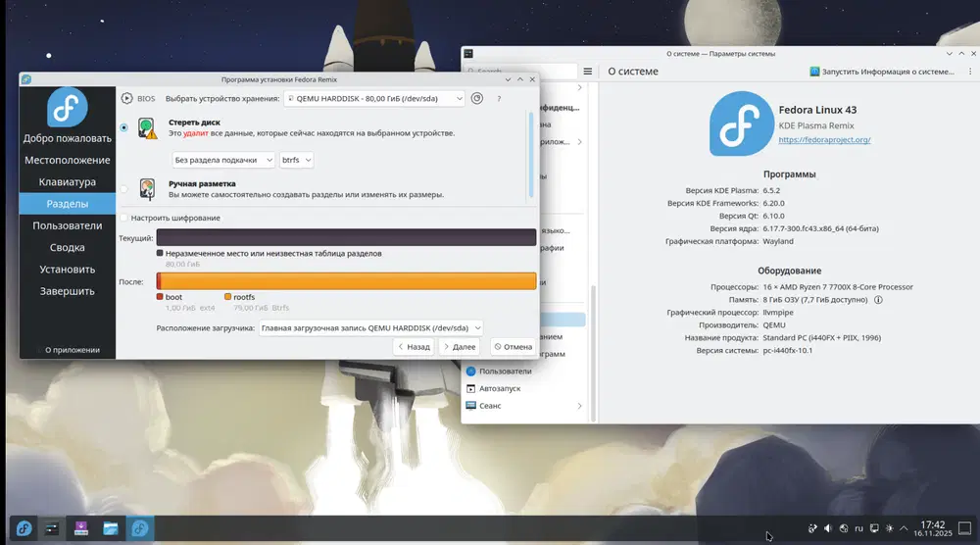Select 'Автозапуск' in System Settings sidebar
This screenshot has width=980, height=545.
pos(525,389)
